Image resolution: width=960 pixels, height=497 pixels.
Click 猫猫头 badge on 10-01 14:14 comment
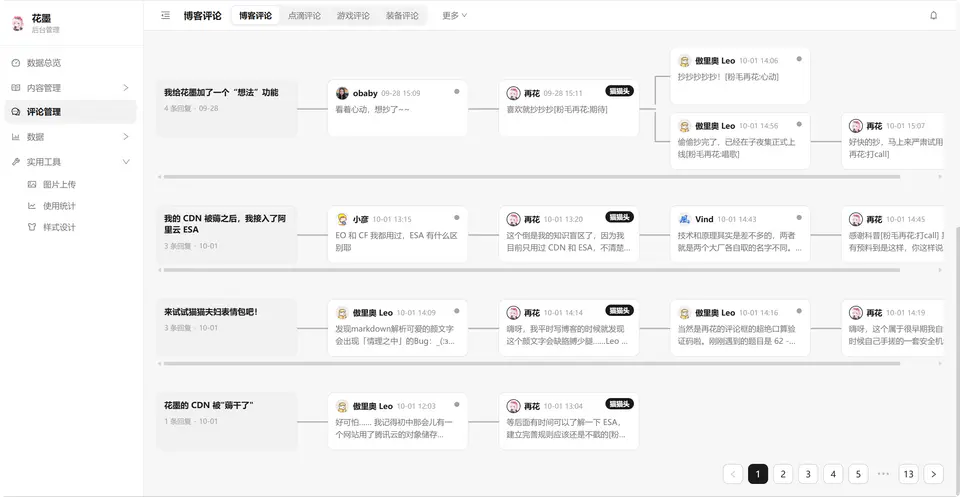[619, 311]
